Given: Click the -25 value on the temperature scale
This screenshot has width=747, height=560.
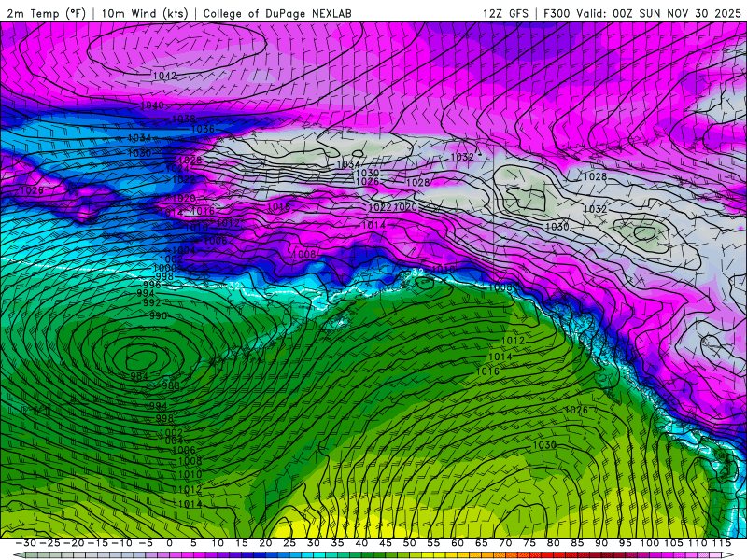Looking at the screenshot, I should coord(49,543).
